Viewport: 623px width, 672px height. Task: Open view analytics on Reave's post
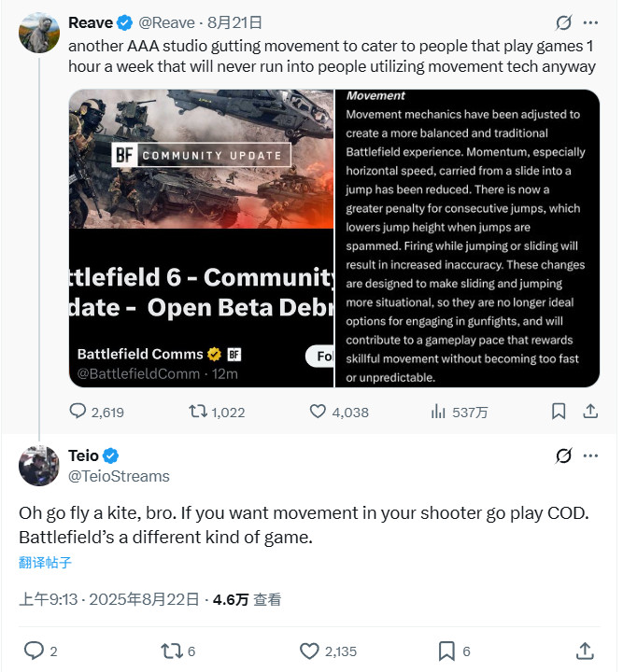[x=438, y=412]
